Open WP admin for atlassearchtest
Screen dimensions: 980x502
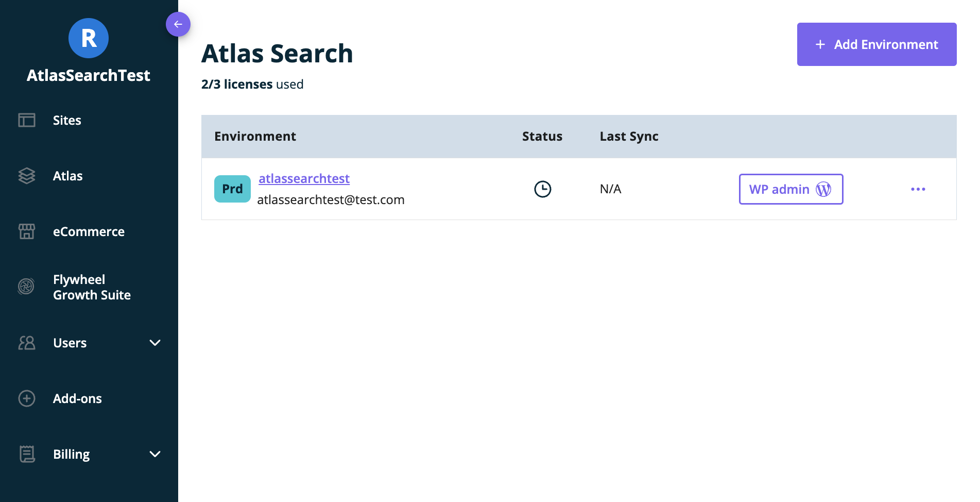pyautogui.click(x=791, y=189)
